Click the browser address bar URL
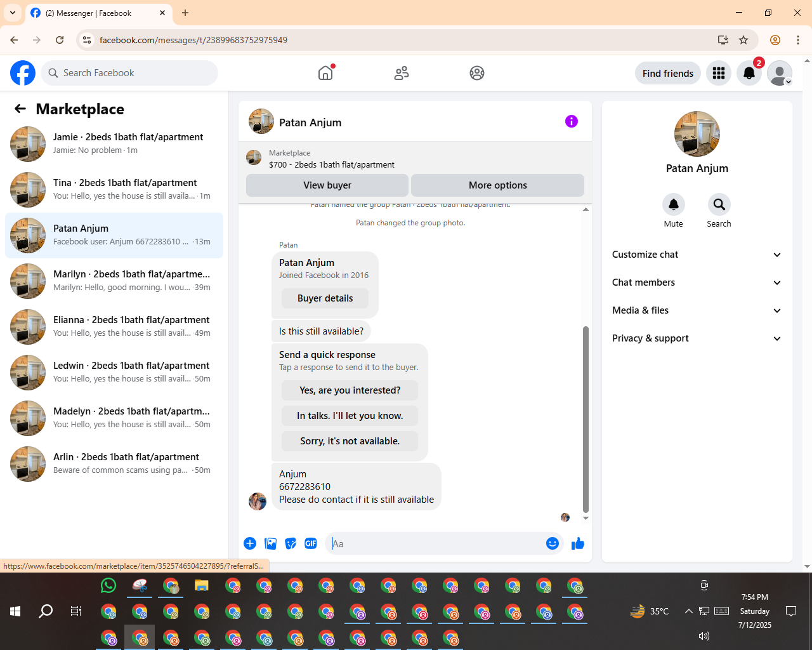The image size is (812, 650). tap(193, 40)
